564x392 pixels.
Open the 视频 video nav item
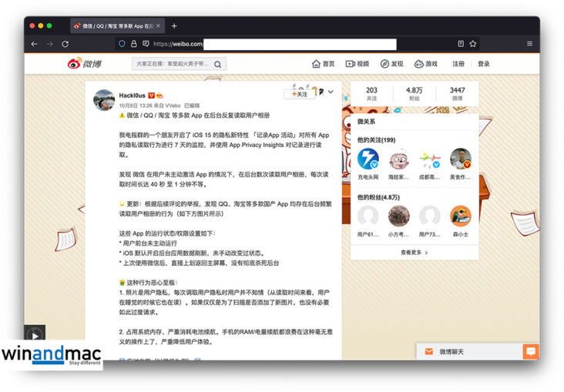pyautogui.click(x=358, y=64)
